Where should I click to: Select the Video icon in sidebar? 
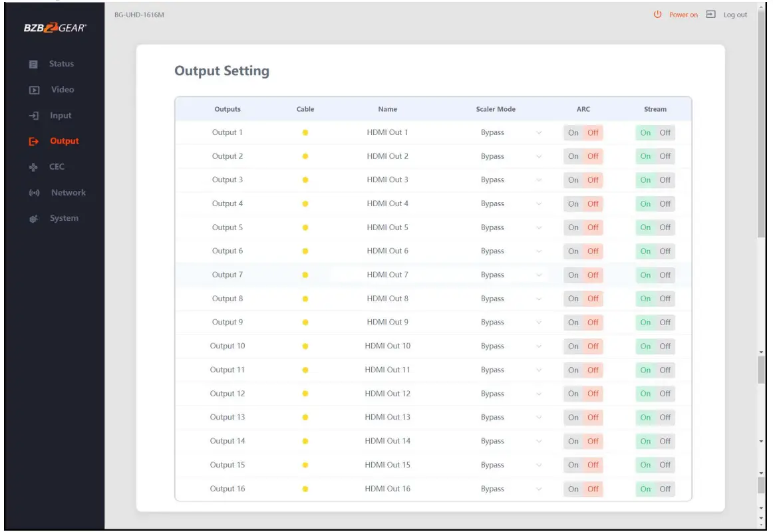pyautogui.click(x=32, y=89)
